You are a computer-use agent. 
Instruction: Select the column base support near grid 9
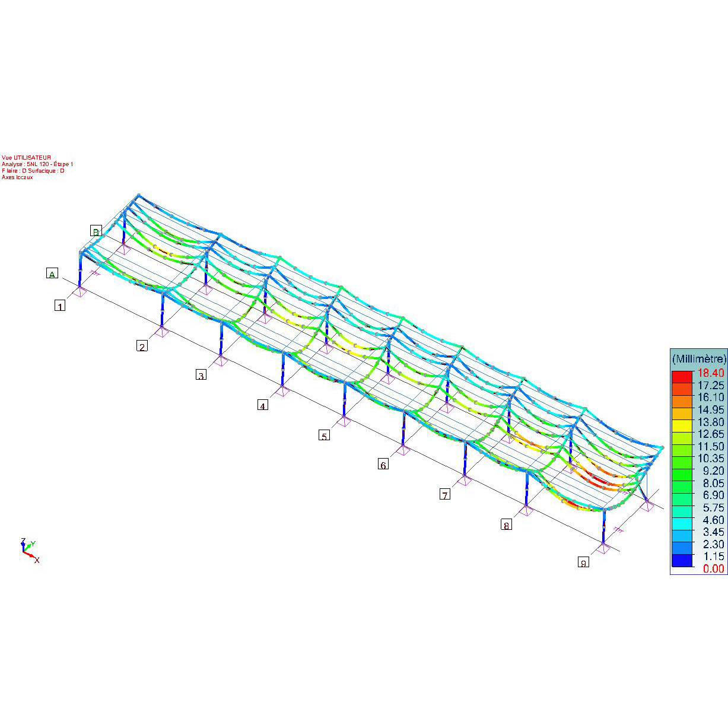coord(603,548)
